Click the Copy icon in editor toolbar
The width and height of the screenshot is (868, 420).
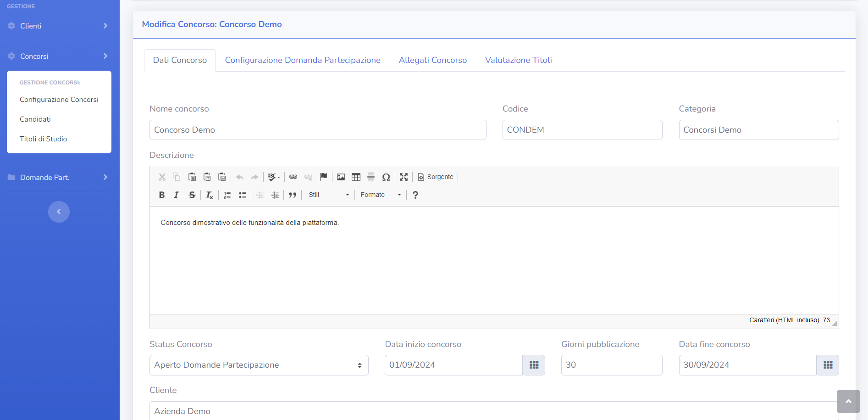pos(177,177)
